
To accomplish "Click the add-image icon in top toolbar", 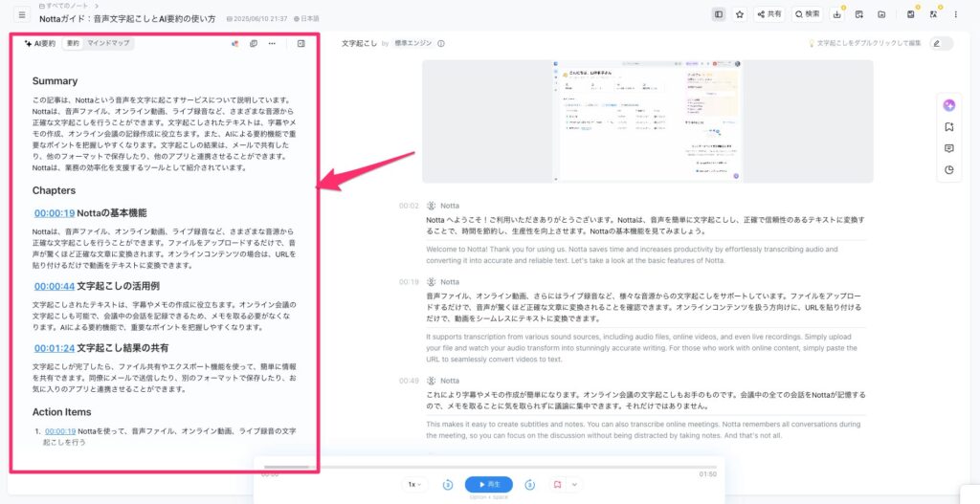I will click(x=859, y=14).
